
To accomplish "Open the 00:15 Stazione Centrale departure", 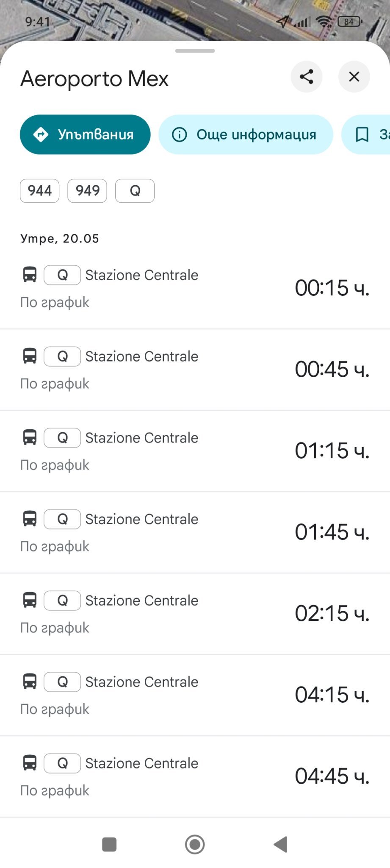I will click(x=141, y=275).
